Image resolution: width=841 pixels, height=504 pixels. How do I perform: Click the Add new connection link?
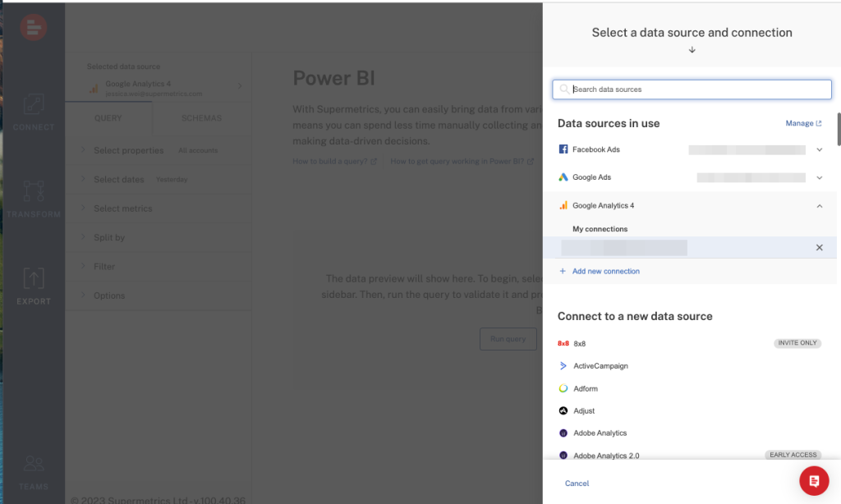pos(605,272)
